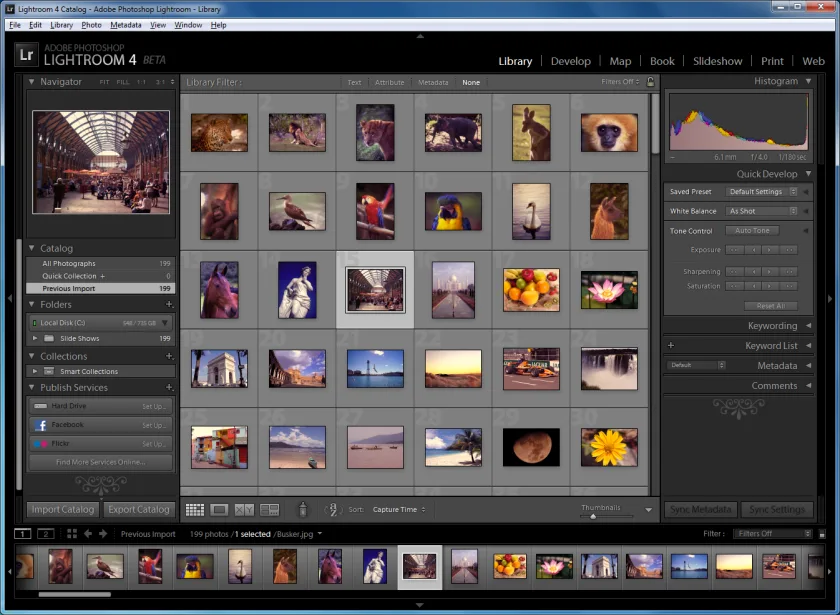Click the Auto Tone button

752,230
